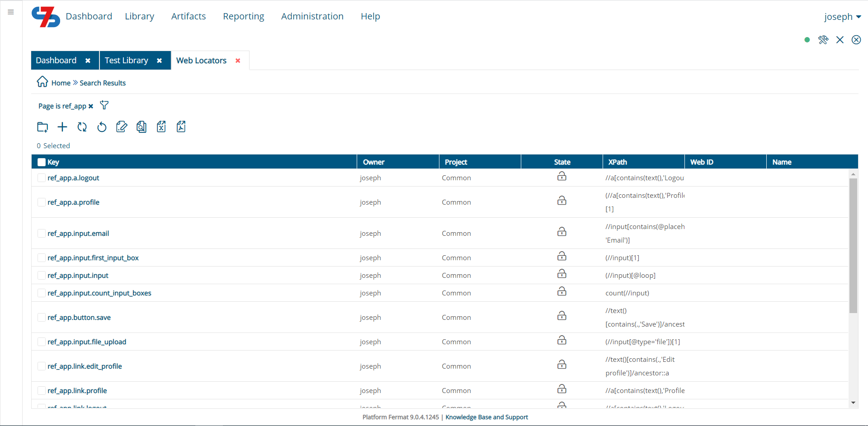
Task: Open the Administration menu
Action: [x=312, y=16]
